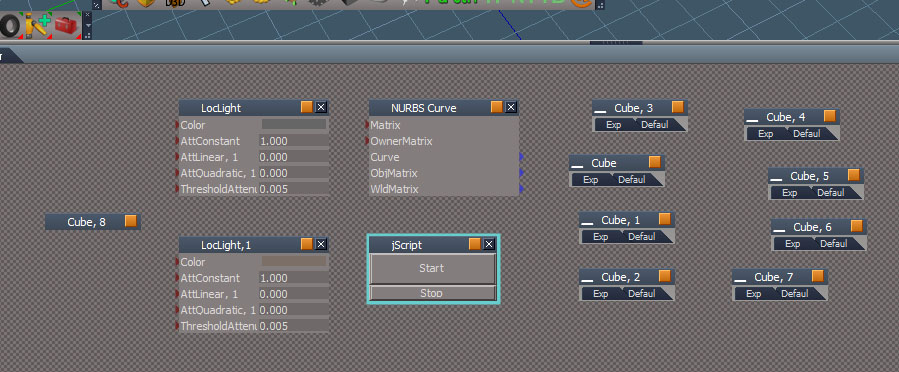899x372 pixels.
Task: Click the orange square on LocLight node
Action: tap(307, 107)
